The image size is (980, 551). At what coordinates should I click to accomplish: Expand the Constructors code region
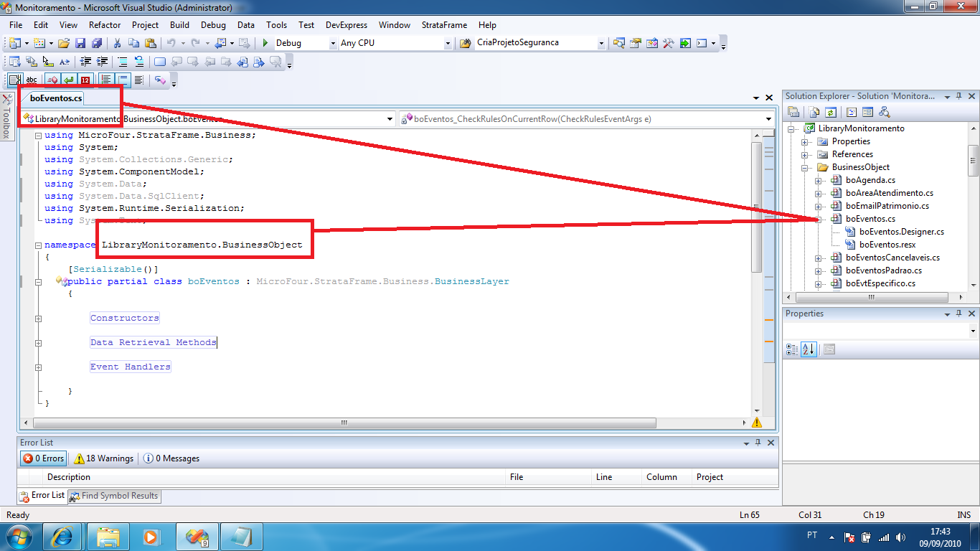tap(38, 319)
